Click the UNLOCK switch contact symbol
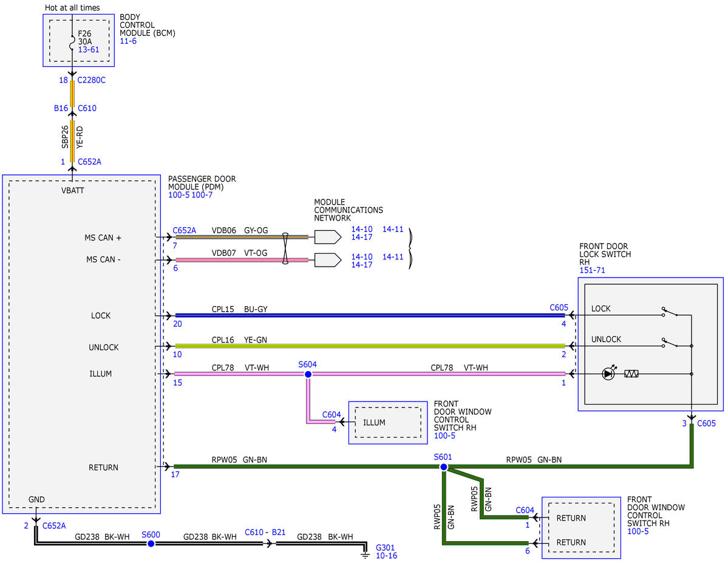The width and height of the screenshot is (728, 563). pyautogui.click(x=669, y=343)
